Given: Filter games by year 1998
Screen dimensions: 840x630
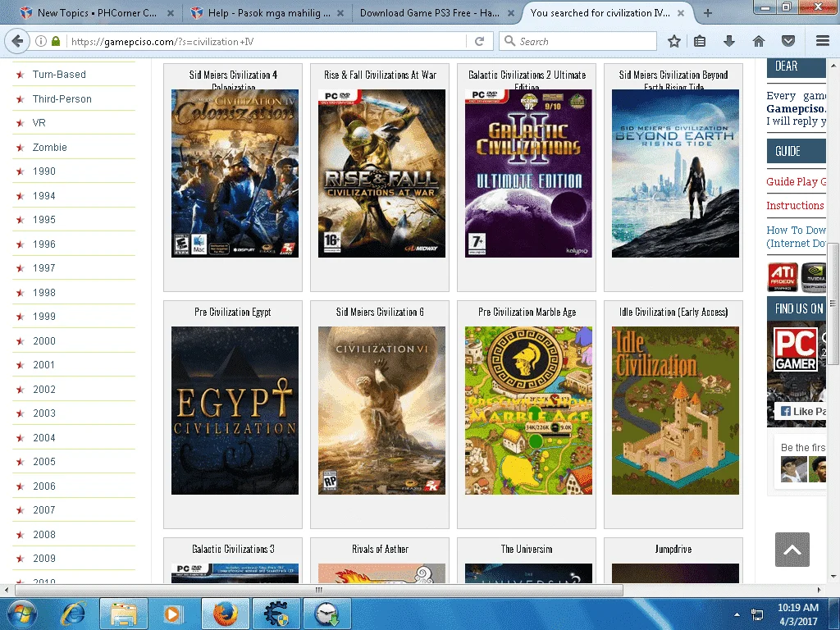Looking at the screenshot, I should tap(44, 293).
